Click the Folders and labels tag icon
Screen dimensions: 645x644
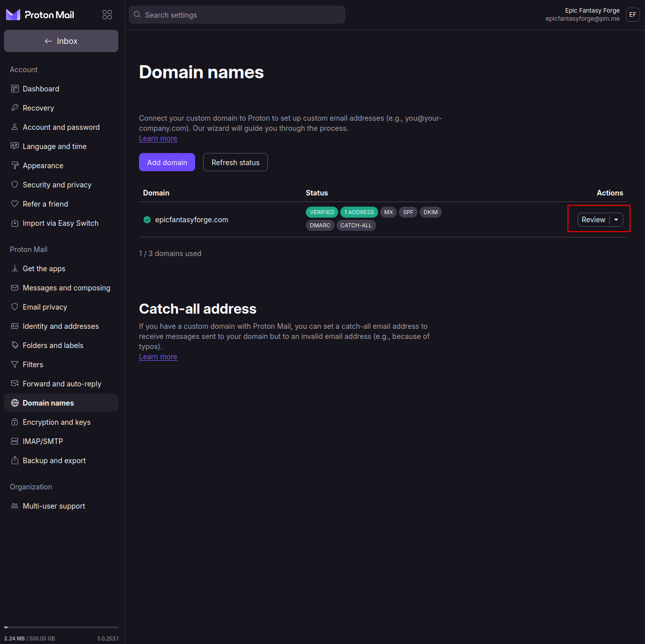point(15,345)
